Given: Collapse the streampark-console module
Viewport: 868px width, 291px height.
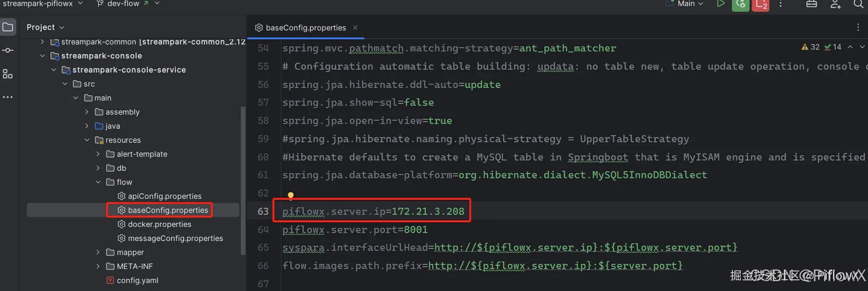Looking at the screenshot, I should 43,56.
